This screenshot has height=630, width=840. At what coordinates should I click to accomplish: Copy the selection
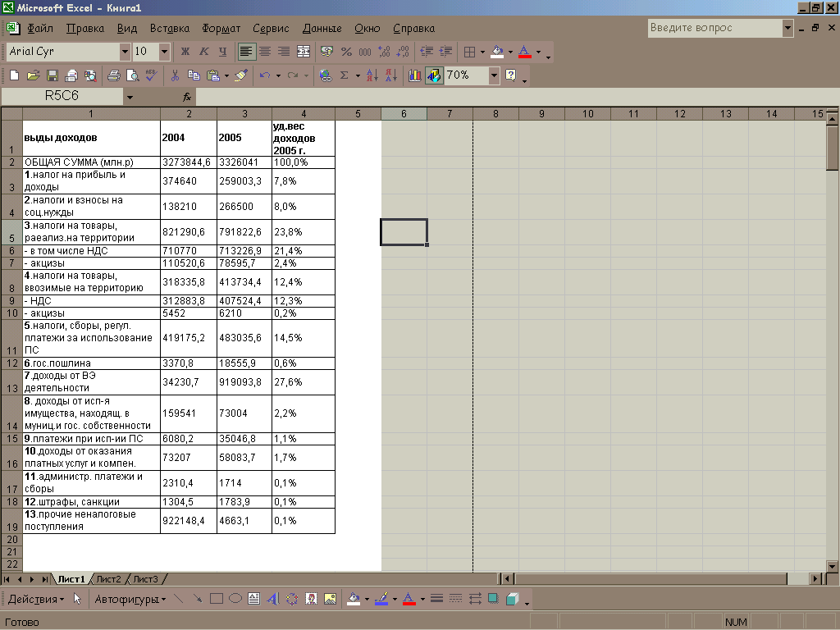(194, 75)
